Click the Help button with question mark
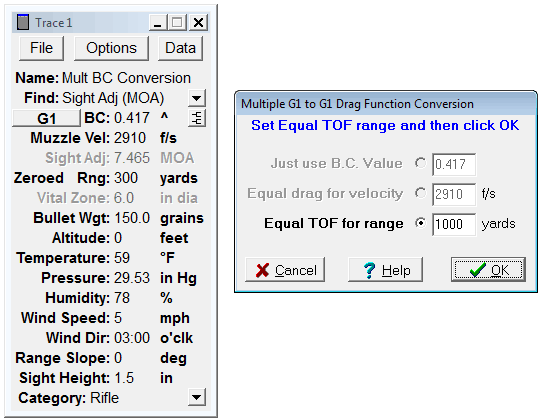The image size is (540, 418). pos(386,270)
